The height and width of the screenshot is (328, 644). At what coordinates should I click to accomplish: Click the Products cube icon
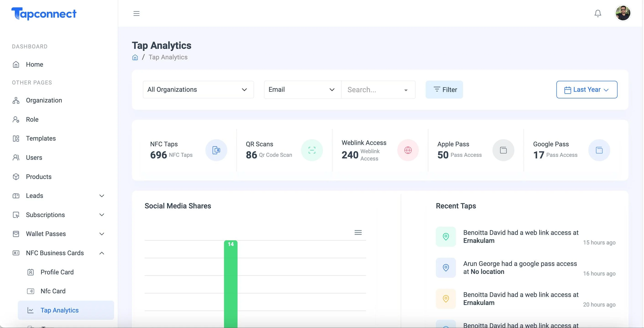pos(16,177)
